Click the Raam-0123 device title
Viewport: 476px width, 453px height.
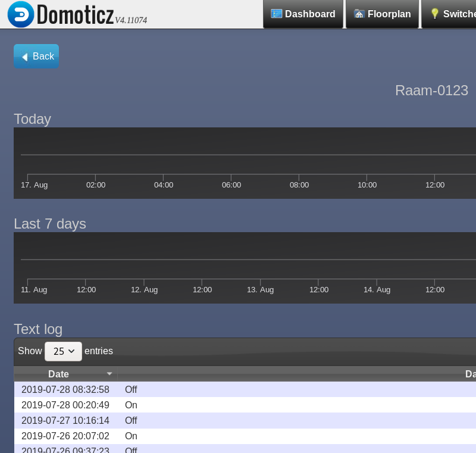pos(431,90)
